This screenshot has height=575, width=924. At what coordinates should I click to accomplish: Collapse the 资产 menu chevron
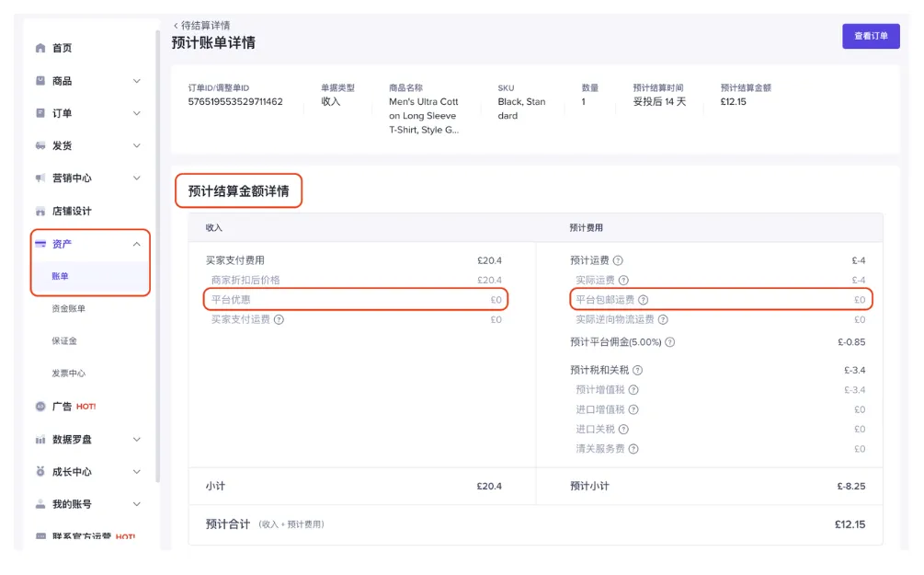coord(137,244)
